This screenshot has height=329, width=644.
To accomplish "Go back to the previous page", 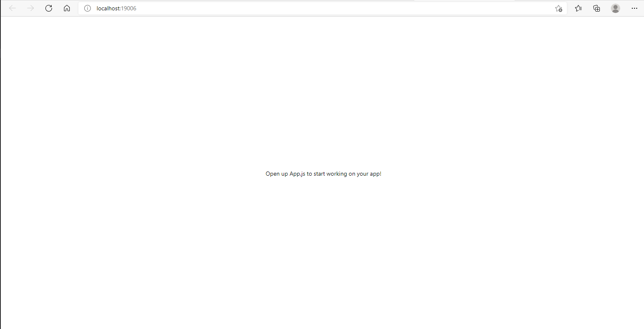I will pyautogui.click(x=12, y=8).
